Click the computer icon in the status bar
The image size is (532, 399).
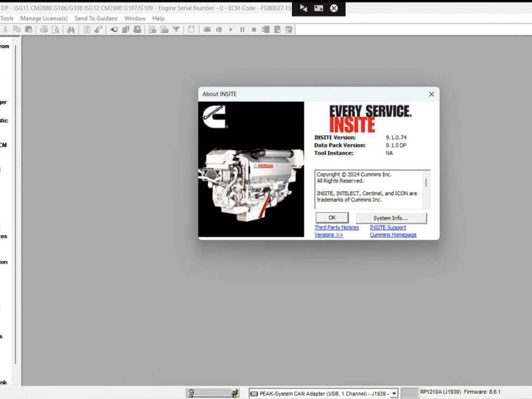point(192,393)
